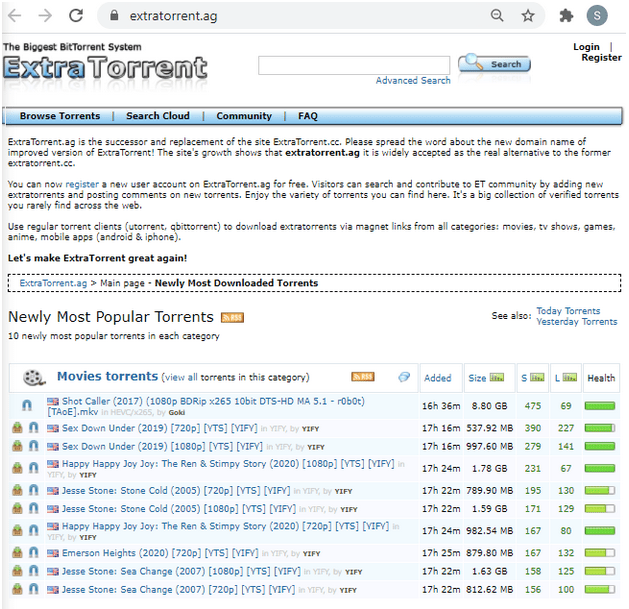Click the Movies torrents RSS icon
The height and width of the screenshot is (609, 629).
tap(363, 377)
